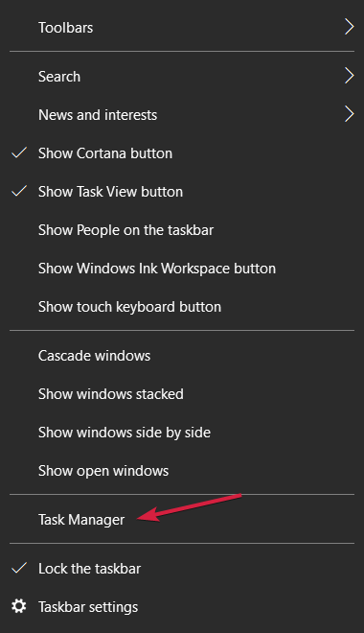The height and width of the screenshot is (633, 364).
Task: Click the Show open windows entry
Action: tap(182, 471)
